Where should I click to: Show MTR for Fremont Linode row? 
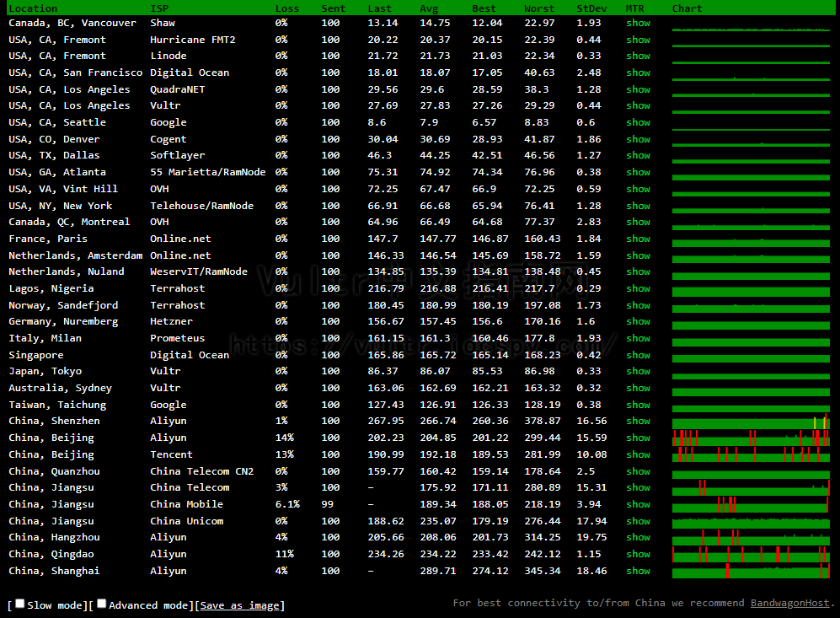pyautogui.click(x=638, y=56)
